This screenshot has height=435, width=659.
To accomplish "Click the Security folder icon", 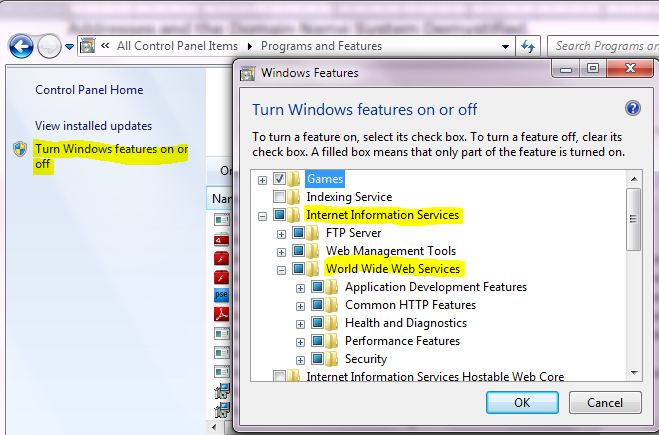I will [x=331, y=360].
